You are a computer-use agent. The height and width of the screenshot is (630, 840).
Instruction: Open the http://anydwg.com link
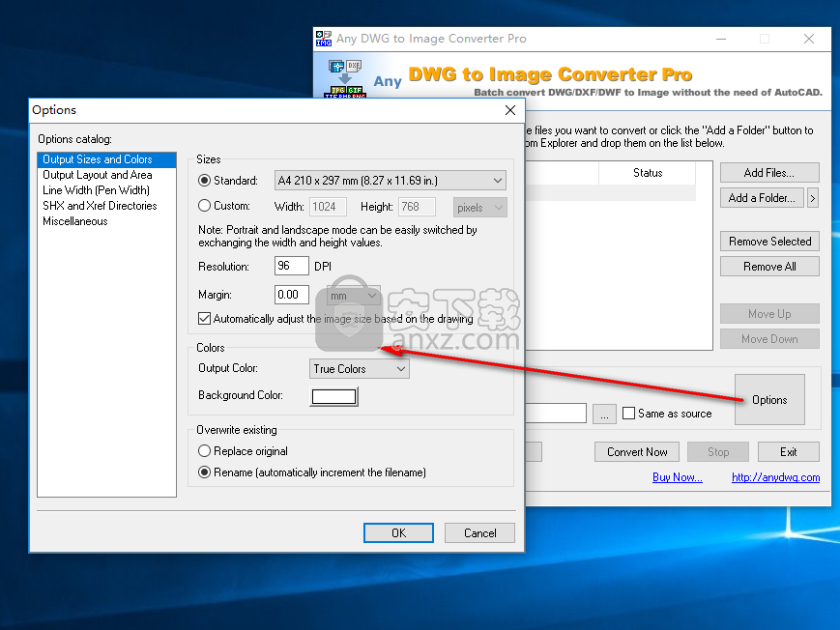pos(775,476)
